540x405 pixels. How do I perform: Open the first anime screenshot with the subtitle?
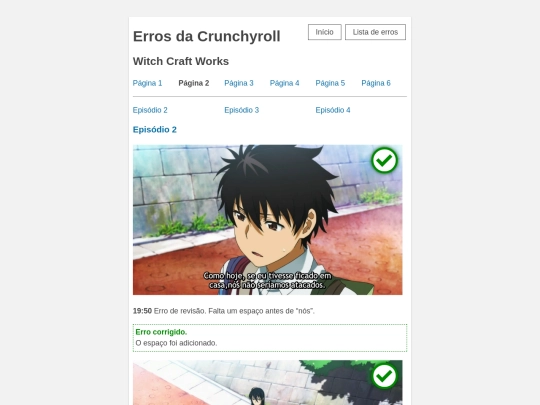[268, 220]
